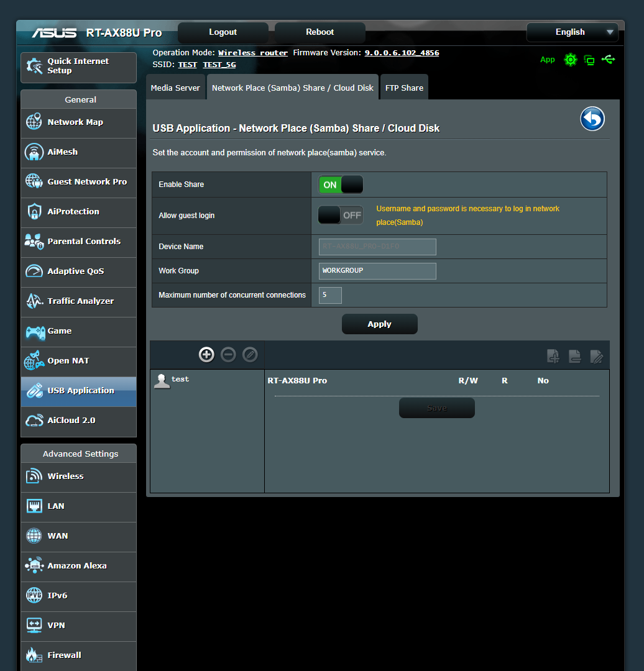Open Network Map from sidebar
644x671 pixels.
click(x=79, y=123)
